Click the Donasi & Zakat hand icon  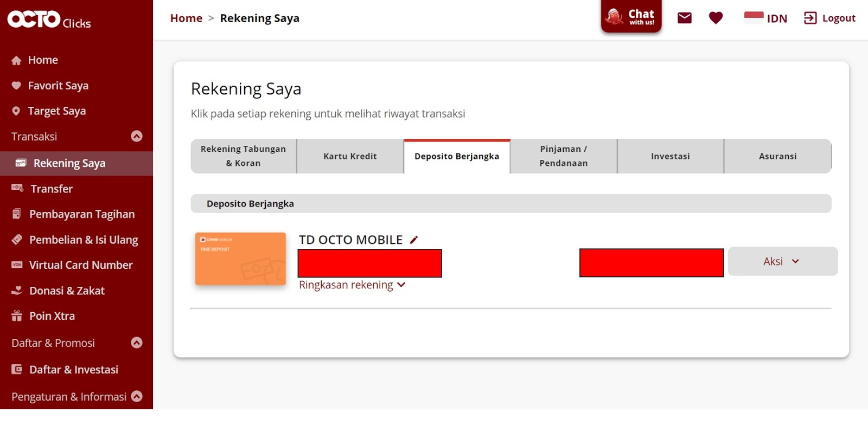pyautogui.click(x=17, y=291)
